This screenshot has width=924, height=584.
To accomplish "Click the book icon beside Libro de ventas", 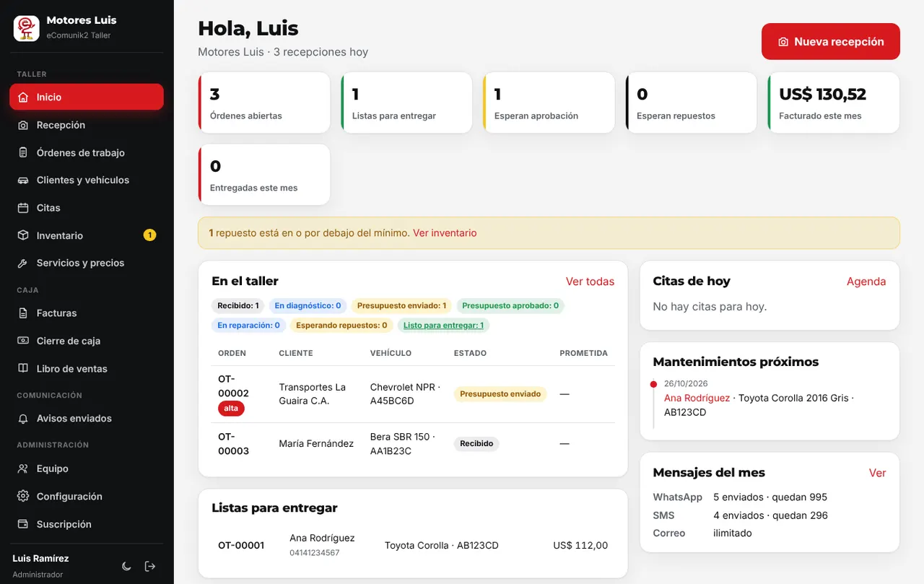I will (23, 369).
